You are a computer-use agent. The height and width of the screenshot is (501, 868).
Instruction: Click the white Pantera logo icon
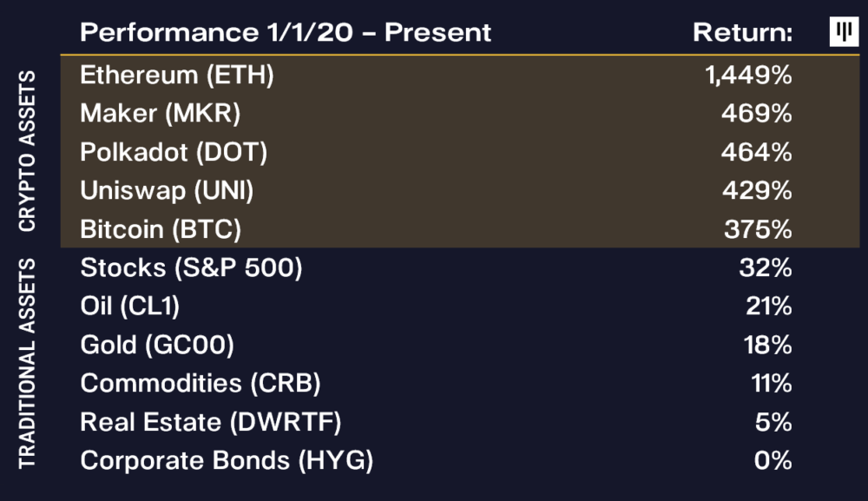pyautogui.click(x=844, y=31)
